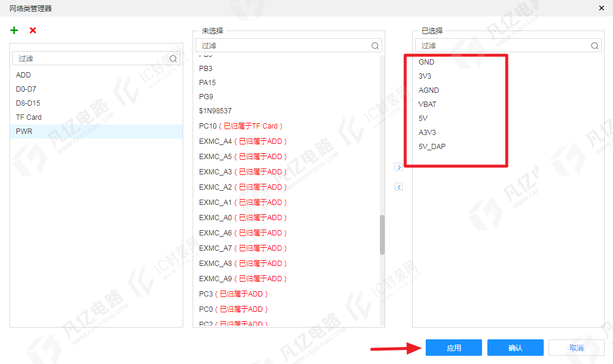Close the 网络类管理器 dialog
The width and height of the screenshot is (613, 364).
pos(602,8)
